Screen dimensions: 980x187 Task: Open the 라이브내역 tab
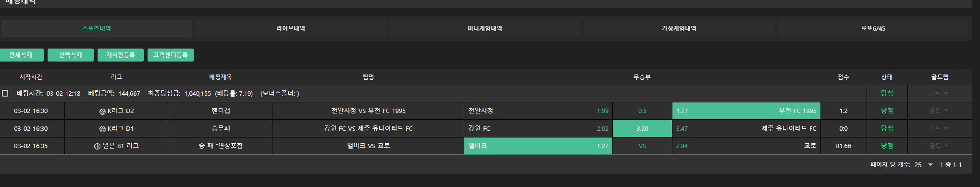291,28
